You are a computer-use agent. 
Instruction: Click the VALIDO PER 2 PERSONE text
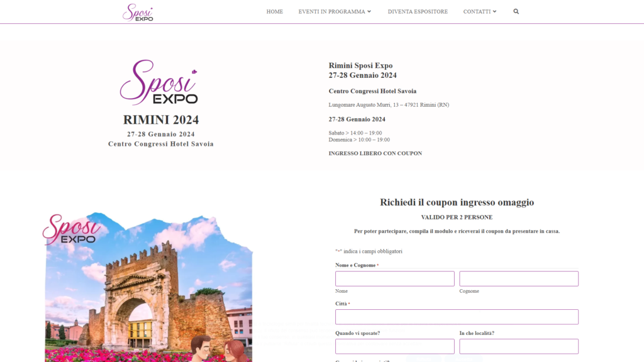pyautogui.click(x=457, y=217)
